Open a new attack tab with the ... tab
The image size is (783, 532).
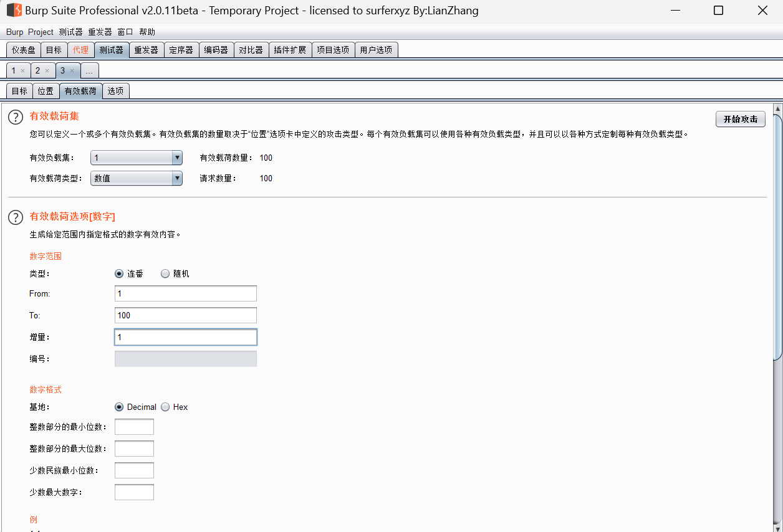pos(89,70)
